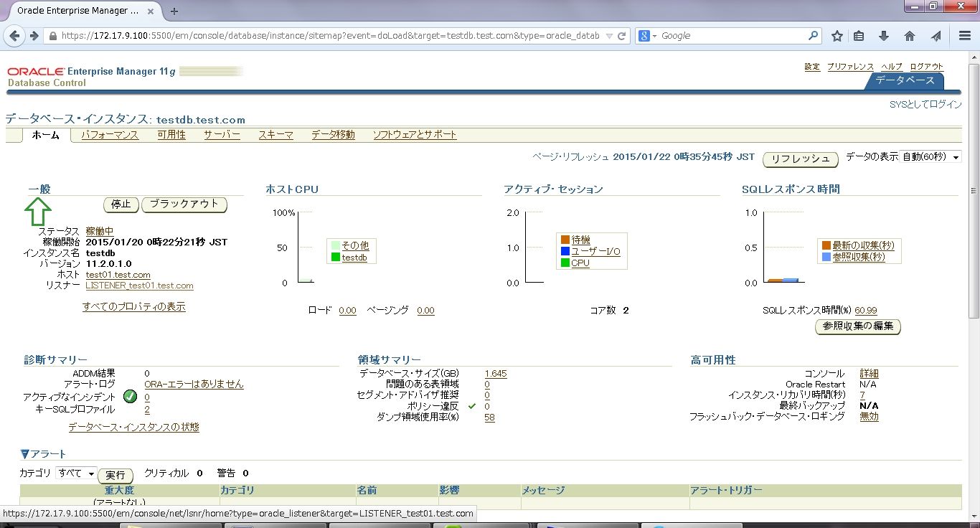Open the 設定 link
This screenshot has height=528, width=980.
point(812,67)
